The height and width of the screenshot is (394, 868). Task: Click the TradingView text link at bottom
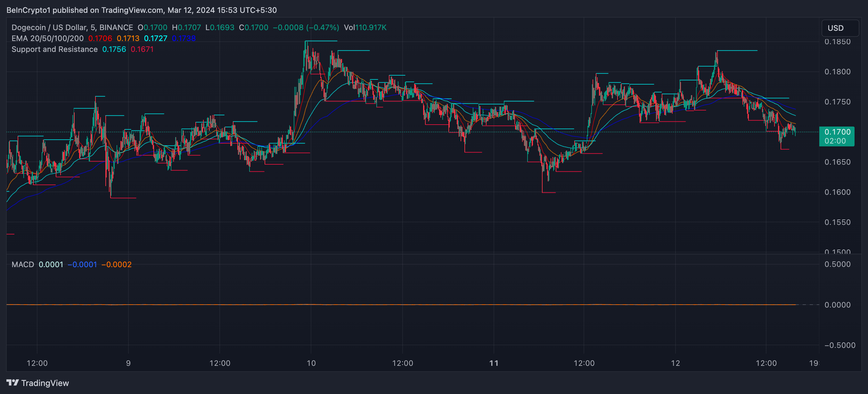(x=45, y=383)
